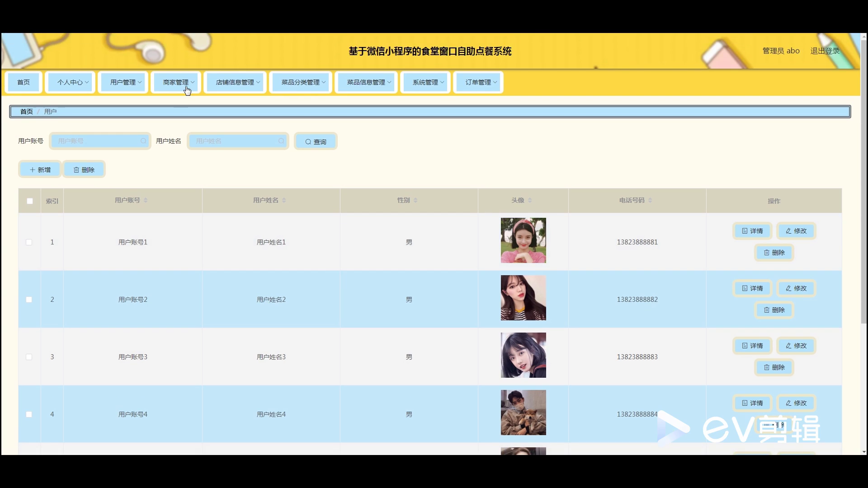868x488 pixels.
Task: Focus the 用户账号 search field
Action: coord(99,141)
